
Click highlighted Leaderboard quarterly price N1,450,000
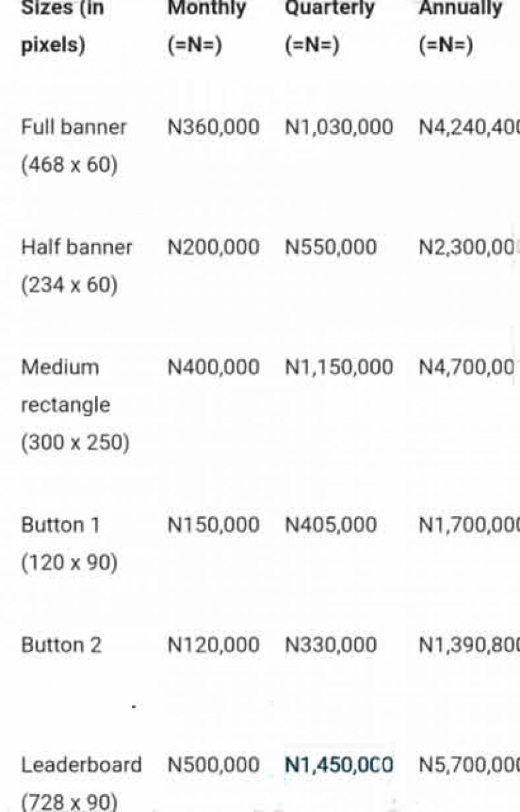pos(339,765)
